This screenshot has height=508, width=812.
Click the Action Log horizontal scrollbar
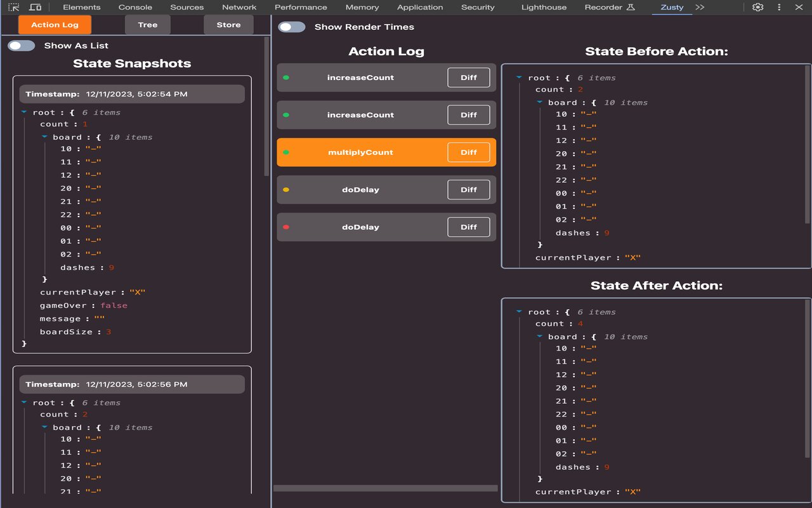(x=385, y=488)
